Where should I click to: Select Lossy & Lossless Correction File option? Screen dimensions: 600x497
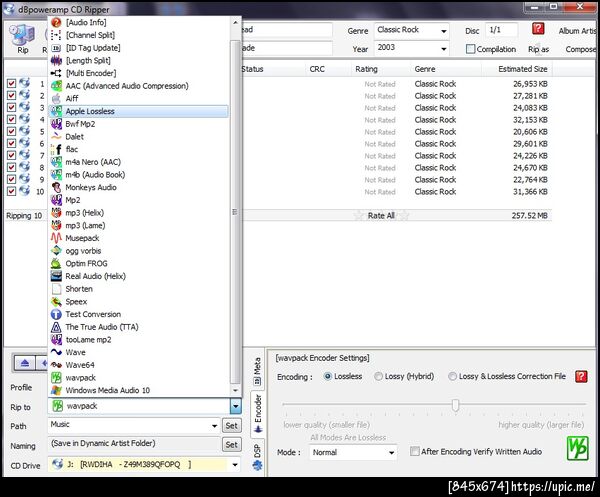[452, 376]
